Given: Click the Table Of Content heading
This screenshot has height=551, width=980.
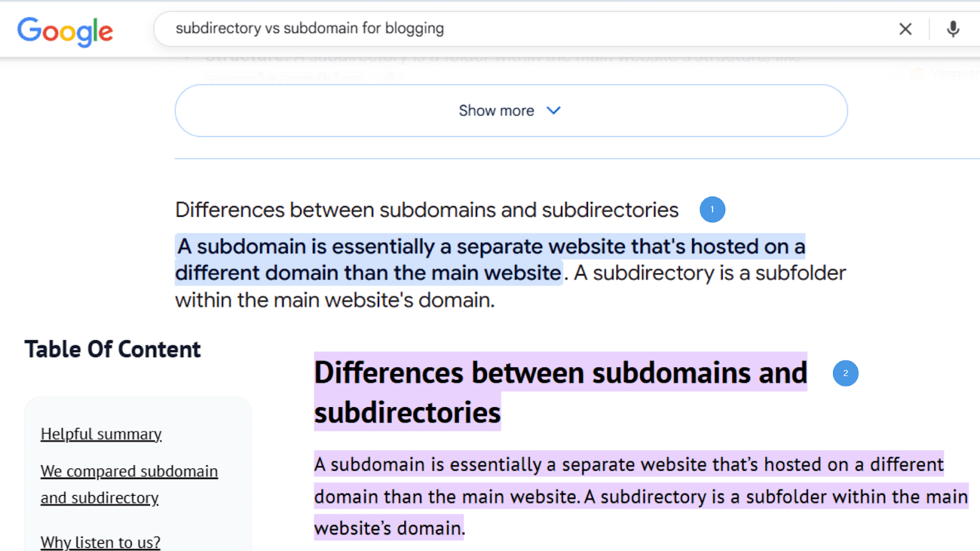Looking at the screenshot, I should (113, 350).
